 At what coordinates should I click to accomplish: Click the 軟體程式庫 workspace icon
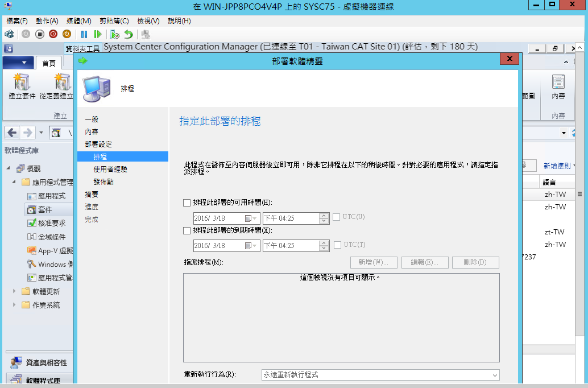pos(16,379)
